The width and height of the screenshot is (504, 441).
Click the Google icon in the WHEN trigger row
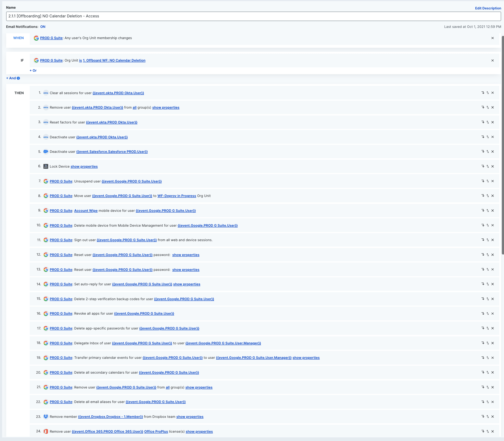tap(36, 38)
